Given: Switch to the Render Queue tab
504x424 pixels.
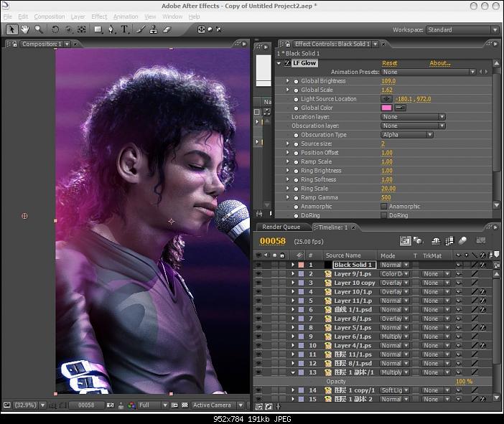Looking at the screenshot, I should [281, 227].
